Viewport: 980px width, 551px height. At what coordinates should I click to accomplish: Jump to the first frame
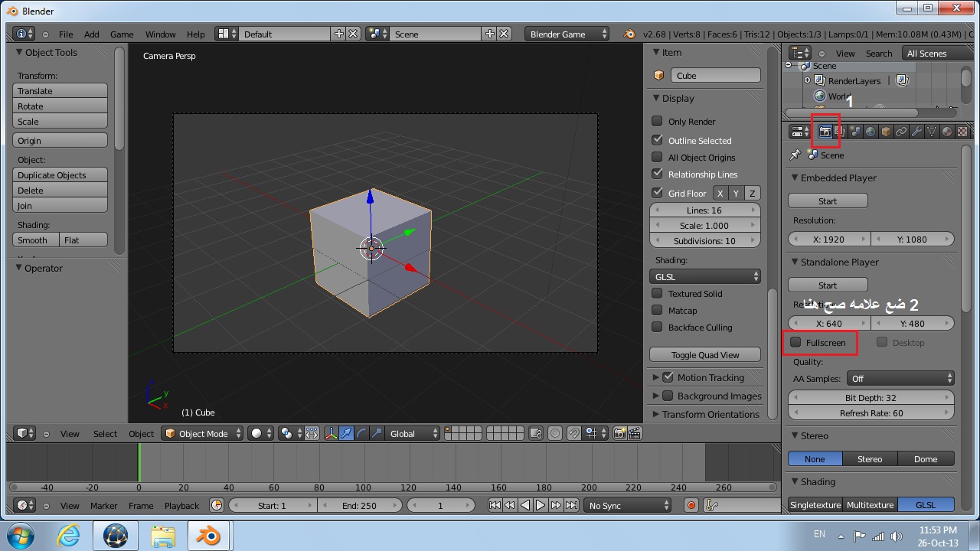pos(495,505)
